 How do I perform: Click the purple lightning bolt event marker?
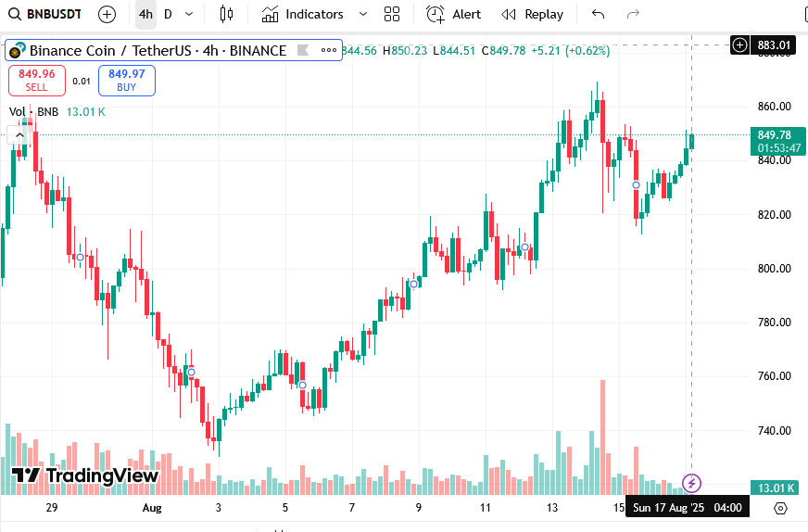[691, 483]
